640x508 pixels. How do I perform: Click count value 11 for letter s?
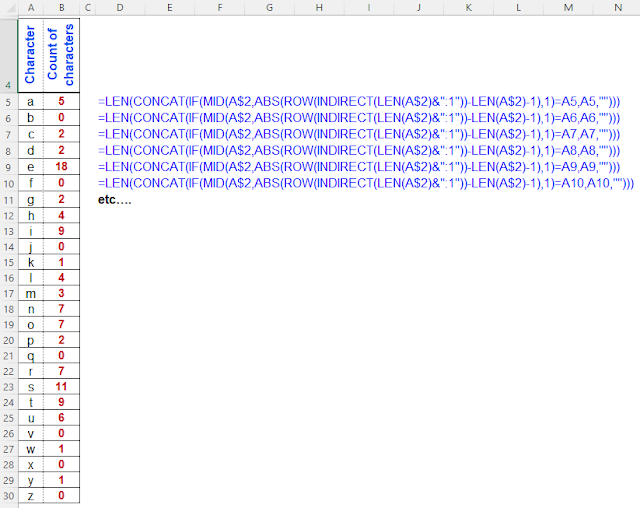pos(62,386)
